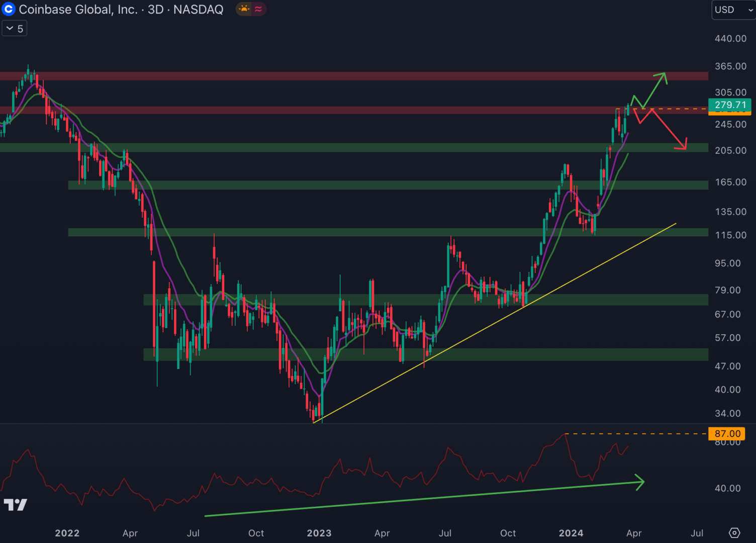Select the green RSI trend arrow head
The height and width of the screenshot is (543, 756).
point(640,482)
